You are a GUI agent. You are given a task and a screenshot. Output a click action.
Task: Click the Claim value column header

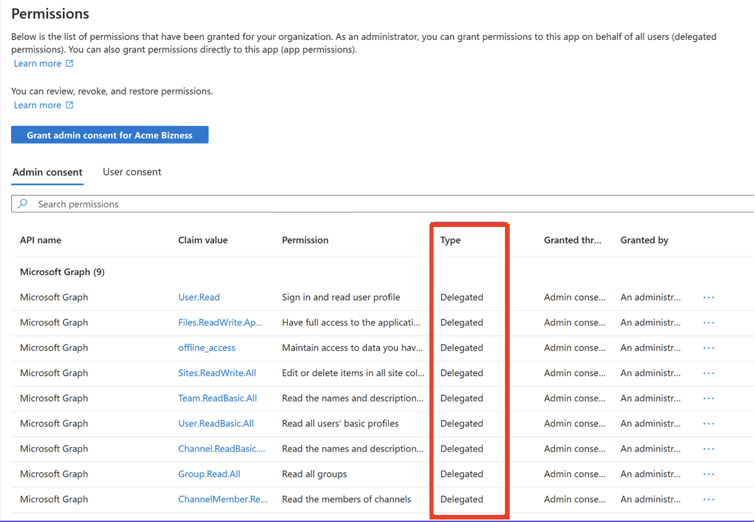pyautogui.click(x=203, y=240)
